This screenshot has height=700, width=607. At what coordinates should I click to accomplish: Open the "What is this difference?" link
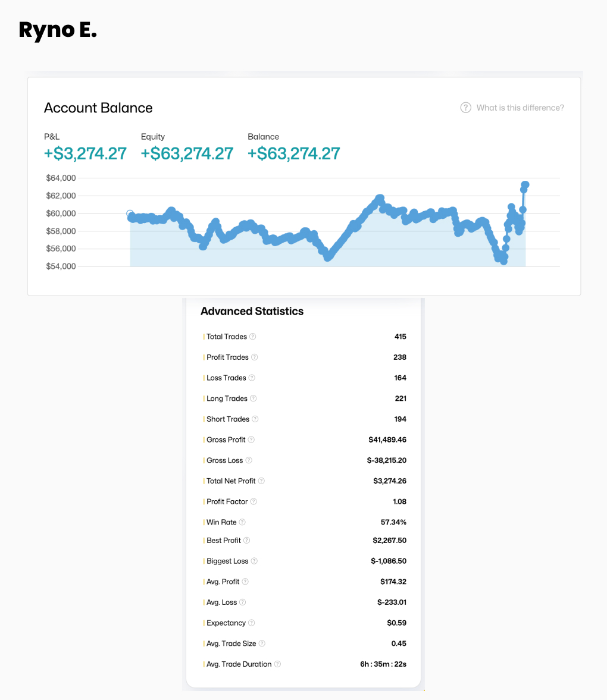(x=520, y=108)
